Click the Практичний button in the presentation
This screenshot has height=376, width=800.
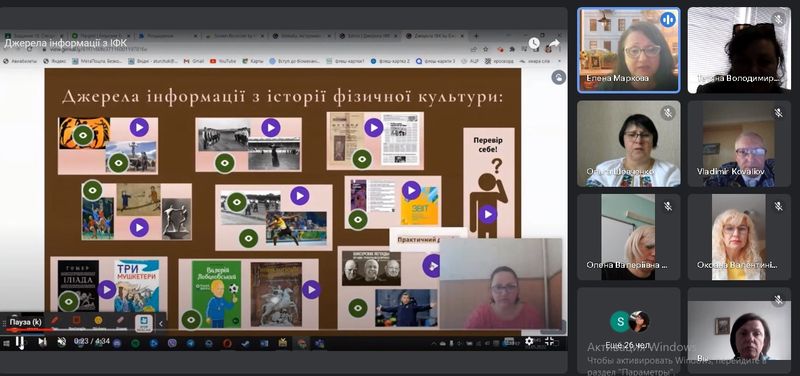(x=428, y=239)
